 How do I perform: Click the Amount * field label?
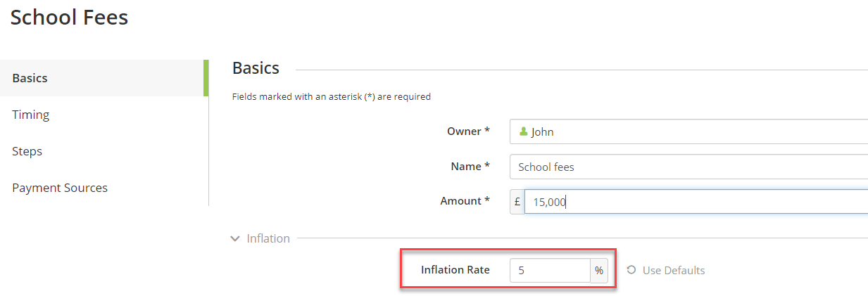coord(465,201)
